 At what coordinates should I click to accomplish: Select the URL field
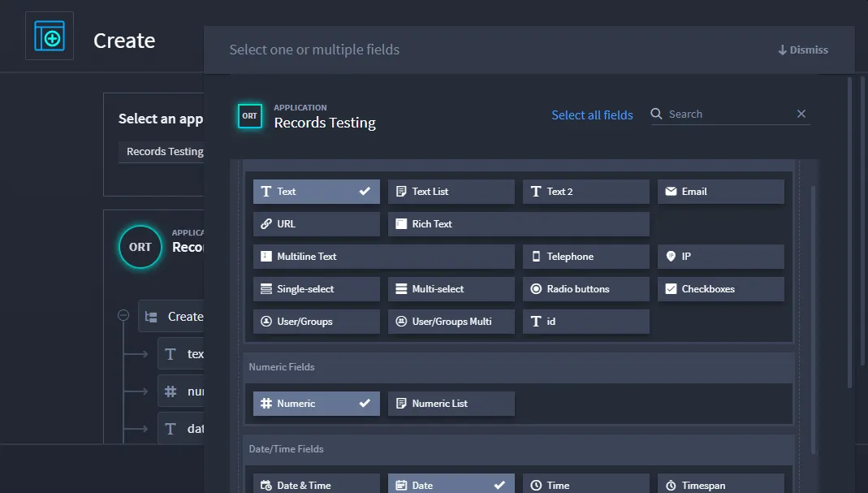coord(317,224)
